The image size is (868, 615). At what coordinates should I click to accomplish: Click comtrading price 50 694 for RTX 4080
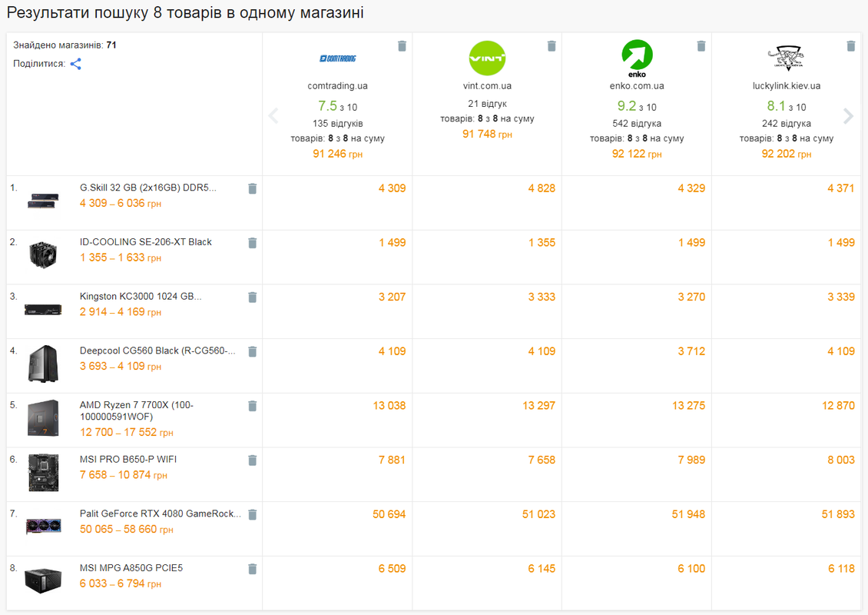point(389,514)
